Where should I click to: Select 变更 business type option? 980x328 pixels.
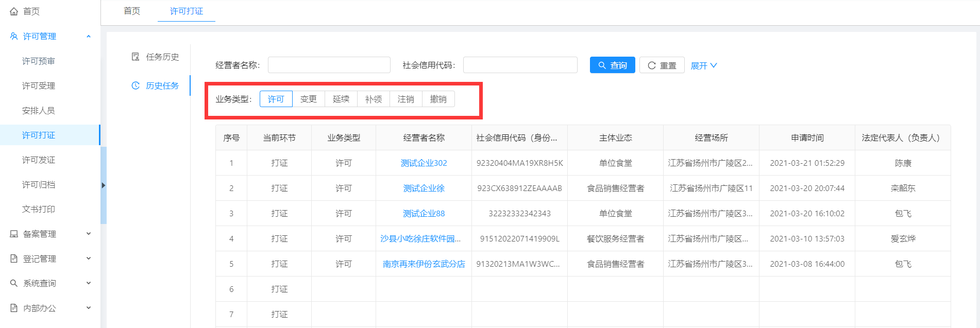click(309, 99)
